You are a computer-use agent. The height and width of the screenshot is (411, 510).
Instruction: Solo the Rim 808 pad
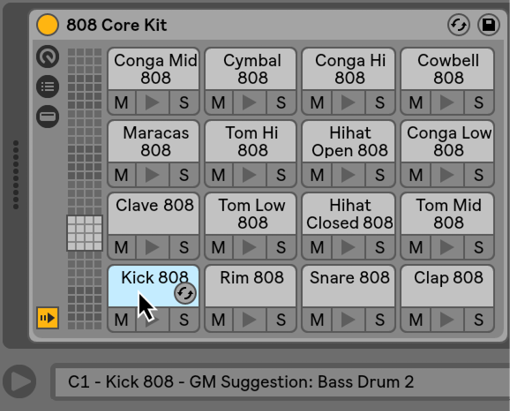click(281, 320)
